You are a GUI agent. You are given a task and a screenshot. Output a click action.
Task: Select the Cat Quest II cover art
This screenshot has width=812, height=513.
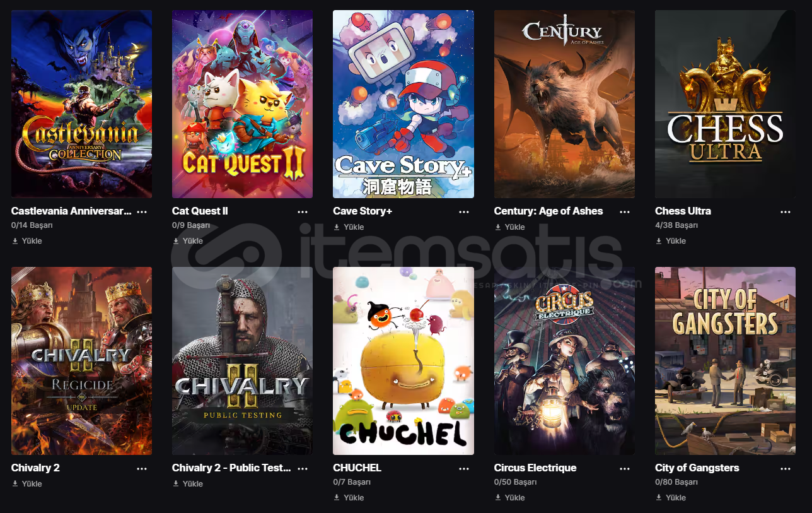(242, 104)
